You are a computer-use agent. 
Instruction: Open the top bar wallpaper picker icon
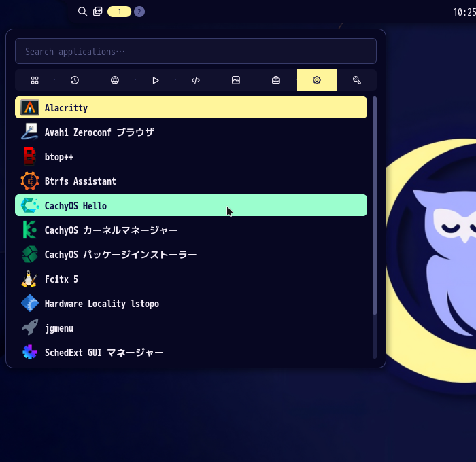[97, 12]
